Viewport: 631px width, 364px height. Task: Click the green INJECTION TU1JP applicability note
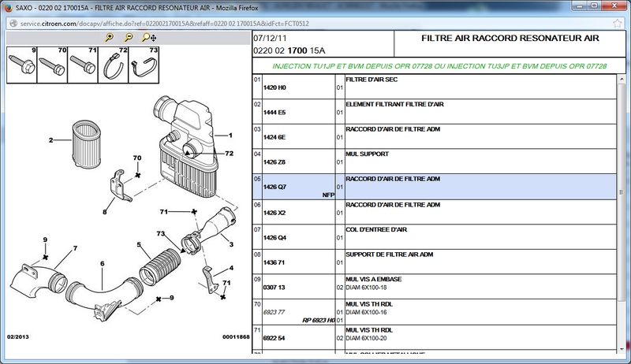(439, 66)
